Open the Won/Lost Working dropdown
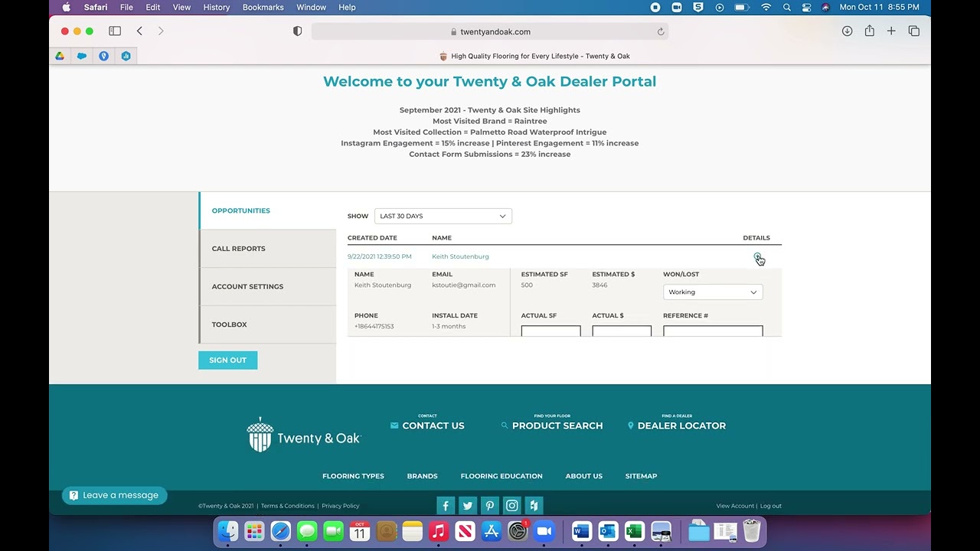Image resolution: width=980 pixels, height=551 pixels. pos(713,292)
